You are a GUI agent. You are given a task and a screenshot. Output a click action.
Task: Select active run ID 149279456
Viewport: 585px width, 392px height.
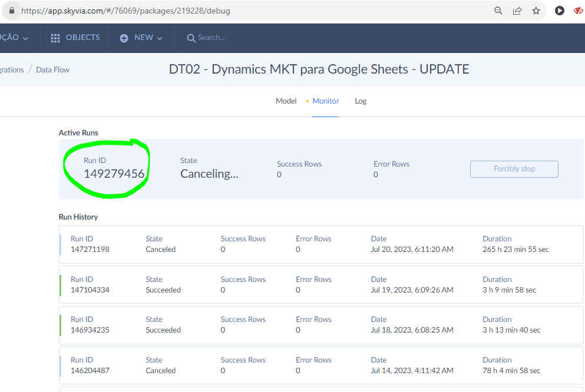[114, 174]
